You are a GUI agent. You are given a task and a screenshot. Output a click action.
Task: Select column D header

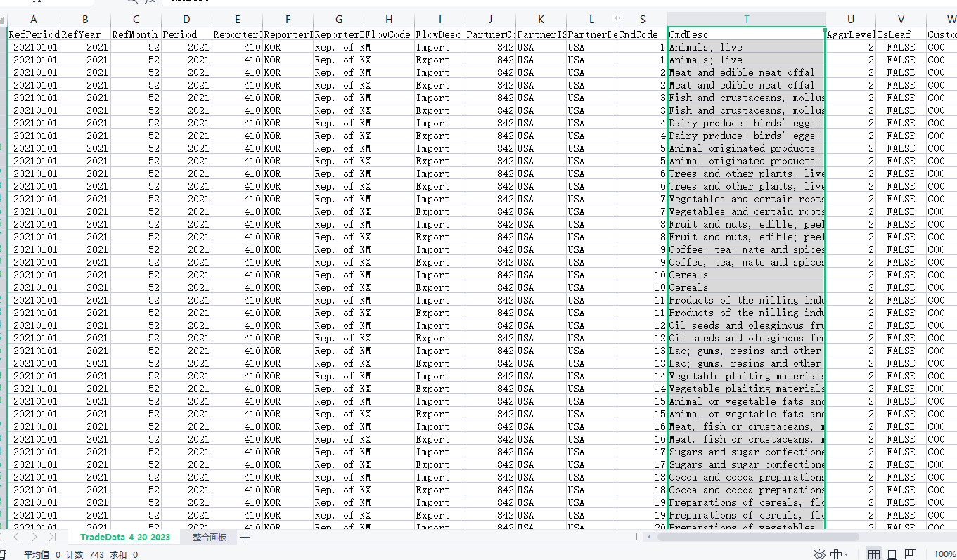186,20
